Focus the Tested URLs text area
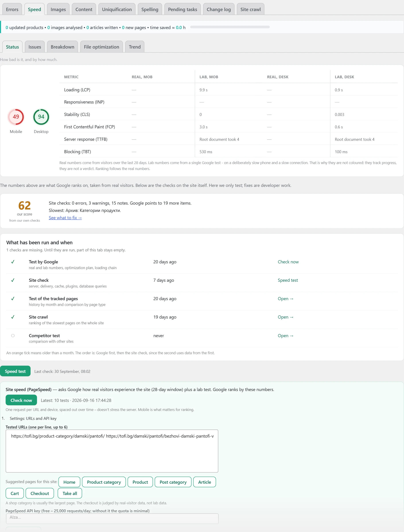This screenshot has height=532, width=404. (112, 451)
